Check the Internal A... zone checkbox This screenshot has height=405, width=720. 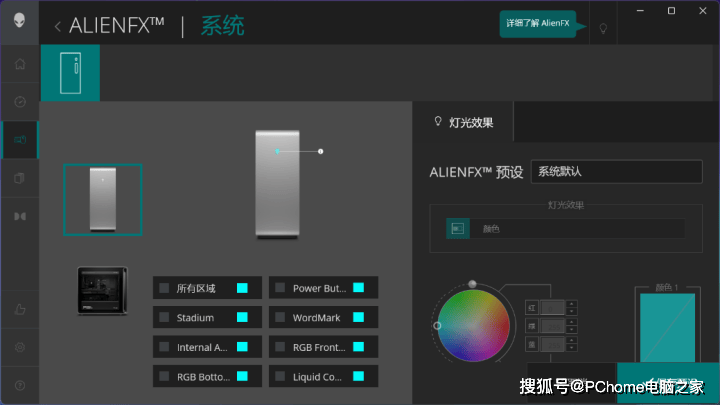tap(164, 347)
